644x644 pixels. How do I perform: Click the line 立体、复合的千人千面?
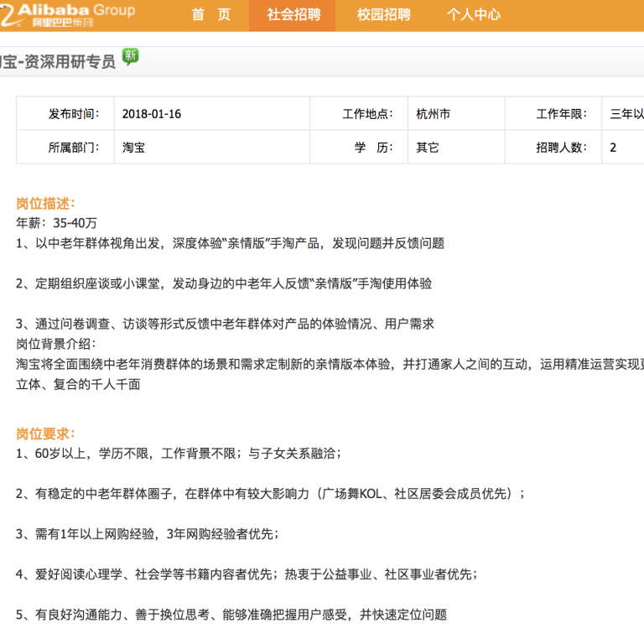(78, 384)
